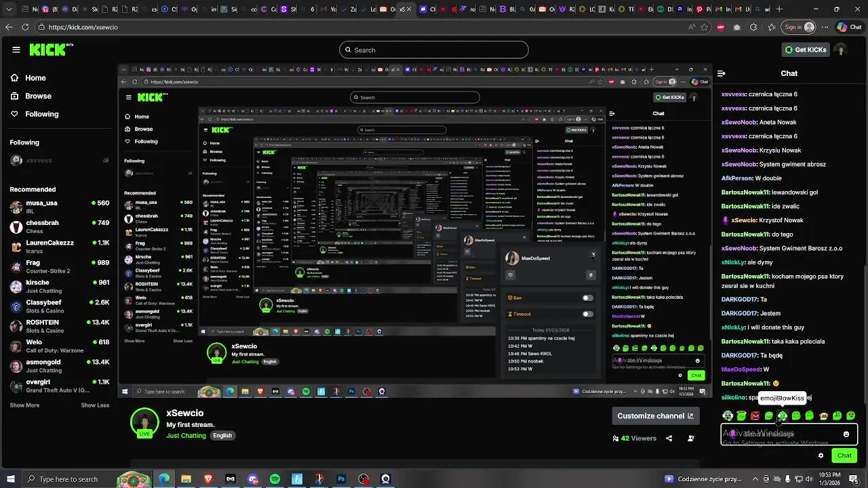Open browser Settings and more menu
This screenshot has width=868, height=488.
[x=824, y=27]
